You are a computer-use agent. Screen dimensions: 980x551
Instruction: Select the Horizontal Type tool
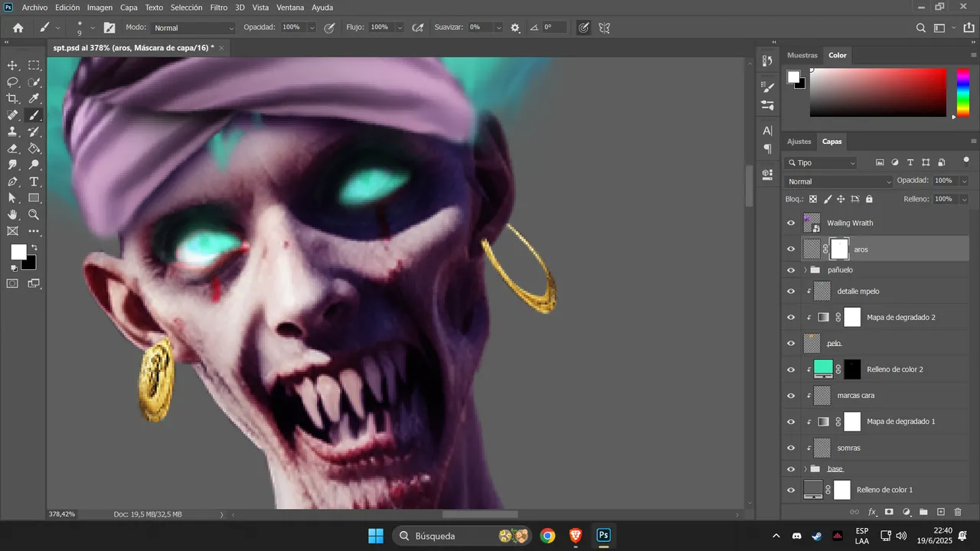pos(34,181)
